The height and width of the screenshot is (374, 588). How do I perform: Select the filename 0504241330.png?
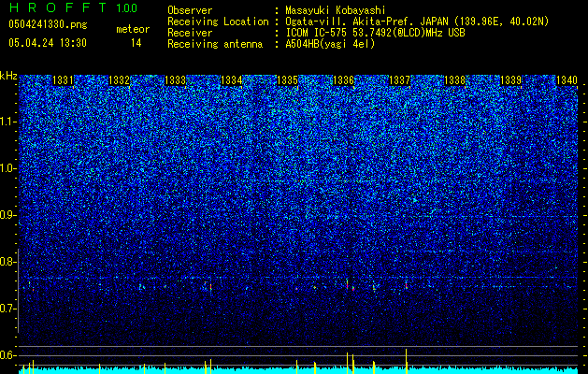click(x=48, y=24)
